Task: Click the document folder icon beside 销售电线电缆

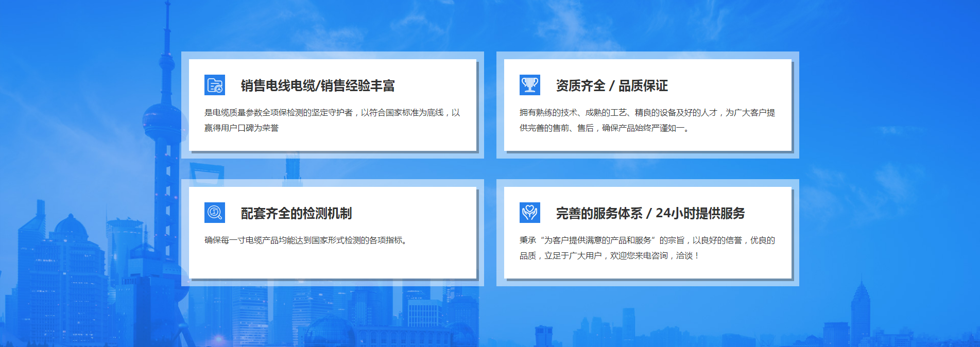Action: coord(214,85)
